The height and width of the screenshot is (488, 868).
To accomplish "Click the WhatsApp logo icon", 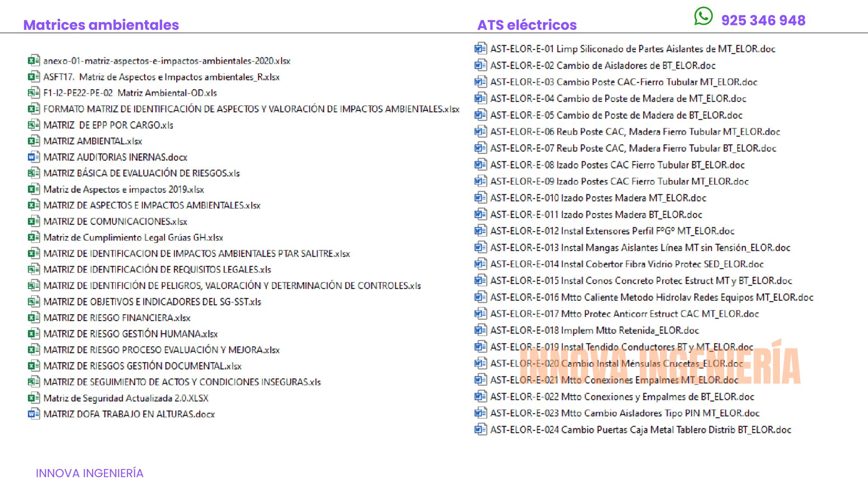I will (x=703, y=17).
